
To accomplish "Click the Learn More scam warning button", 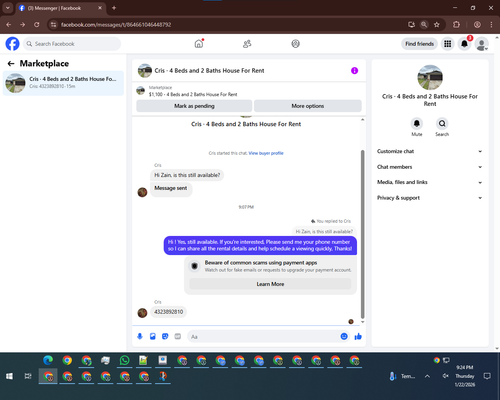I will [270, 284].
